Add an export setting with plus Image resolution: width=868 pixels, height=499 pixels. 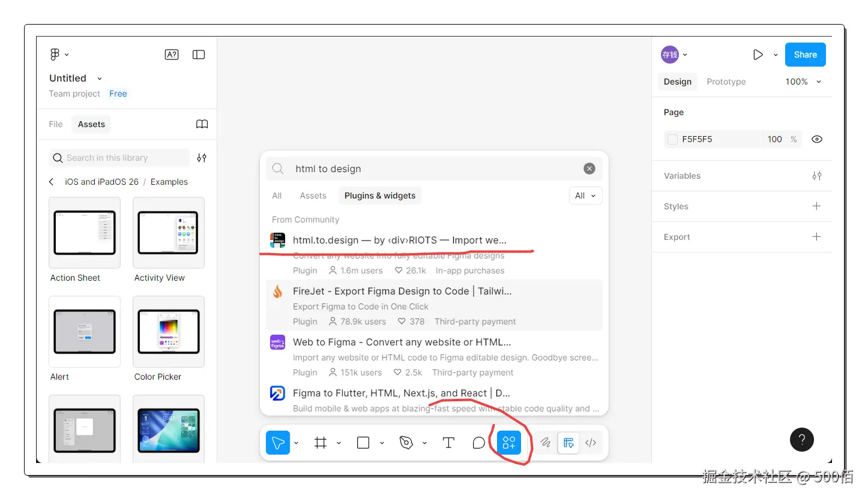coord(816,237)
